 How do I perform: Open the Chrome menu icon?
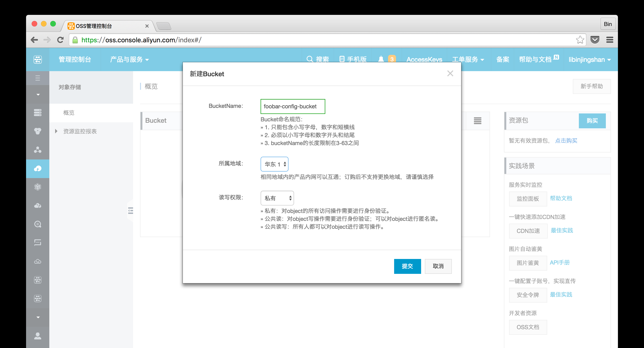(610, 40)
